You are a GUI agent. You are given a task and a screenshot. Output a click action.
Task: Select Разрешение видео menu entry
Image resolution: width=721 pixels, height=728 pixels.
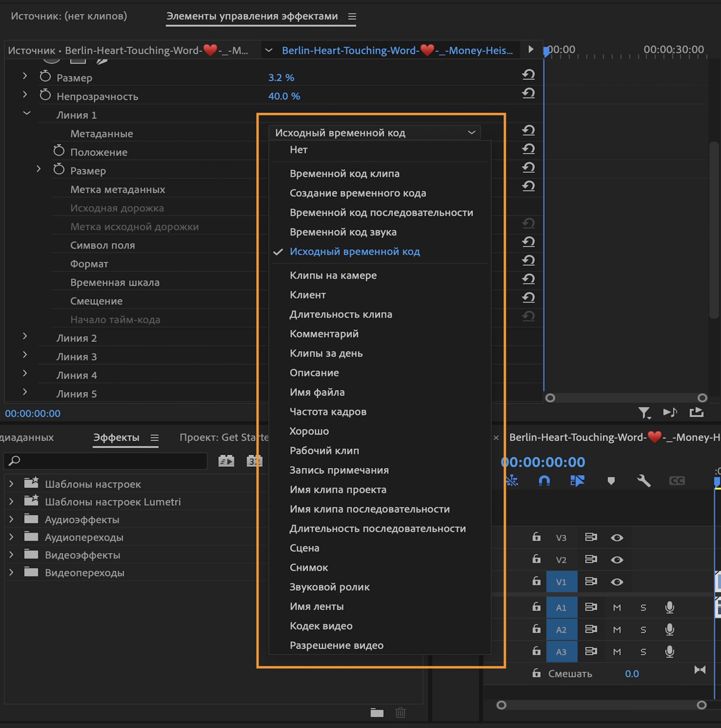(x=380, y=645)
